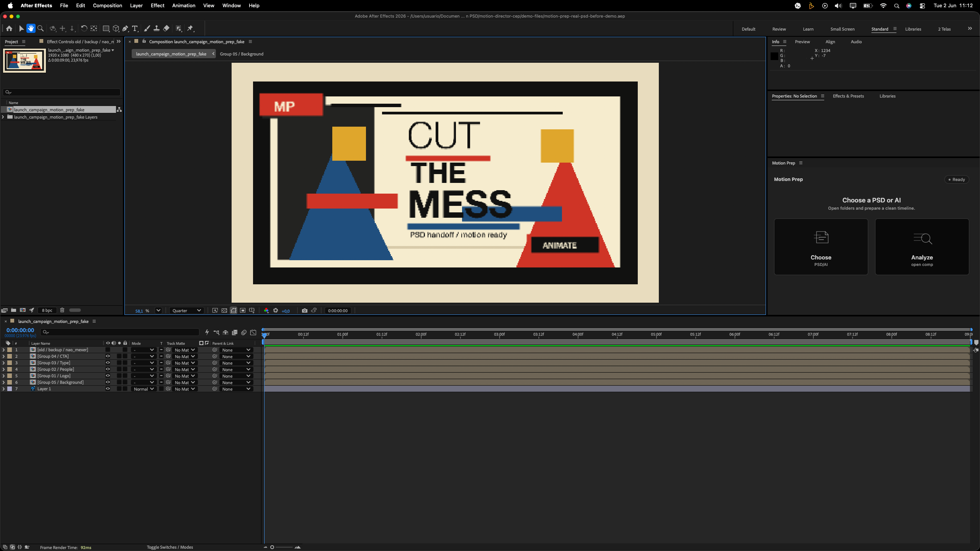The image size is (980, 551).
Task: Click the Project panel thumbnail-size slider
Action: [x=75, y=310]
